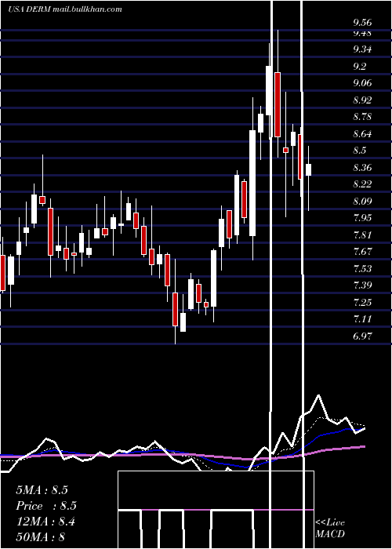This screenshot has height=549, width=392.
Task: Click the 7.67 price axis label
Action: pos(362,252)
